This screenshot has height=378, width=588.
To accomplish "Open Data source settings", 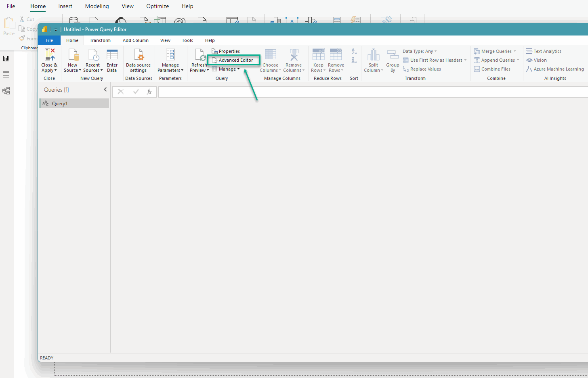I will click(138, 60).
